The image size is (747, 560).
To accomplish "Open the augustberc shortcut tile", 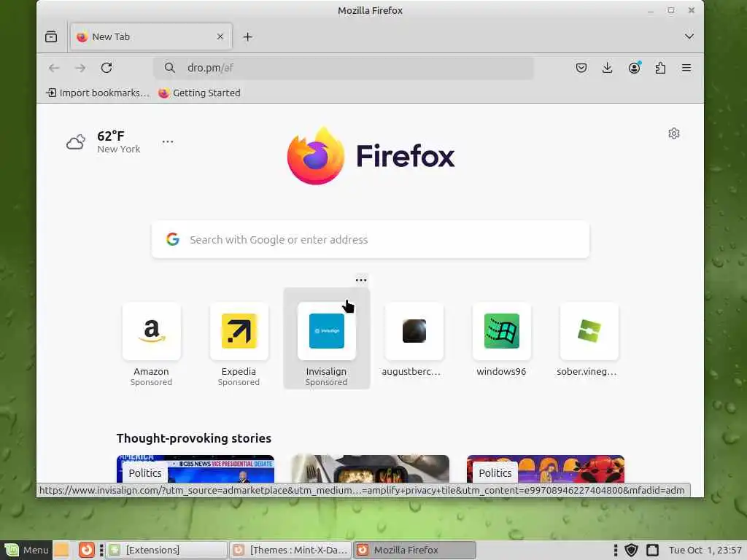I will [x=414, y=341].
